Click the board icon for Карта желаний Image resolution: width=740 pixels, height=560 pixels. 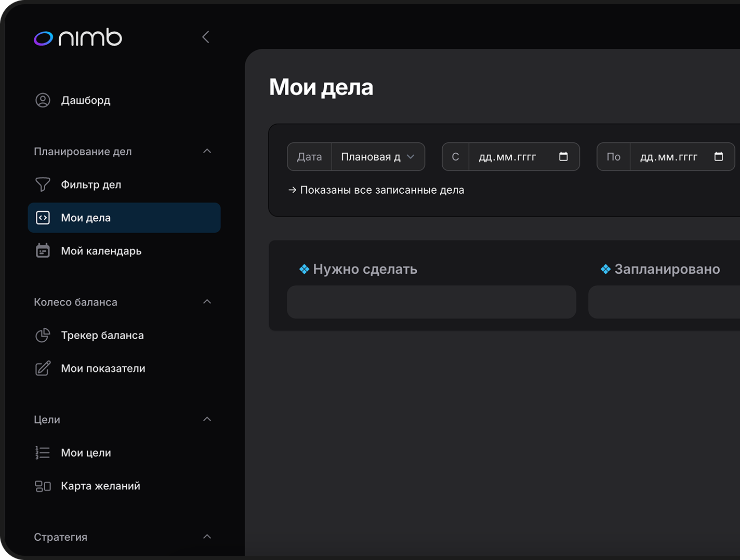click(43, 486)
